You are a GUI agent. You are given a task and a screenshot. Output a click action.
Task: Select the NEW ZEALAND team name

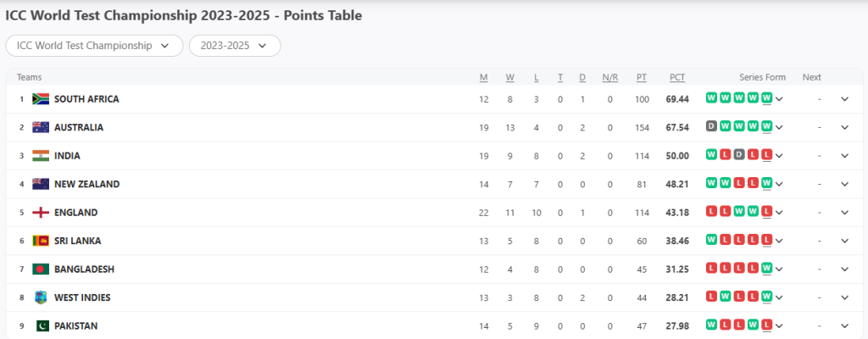click(87, 184)
